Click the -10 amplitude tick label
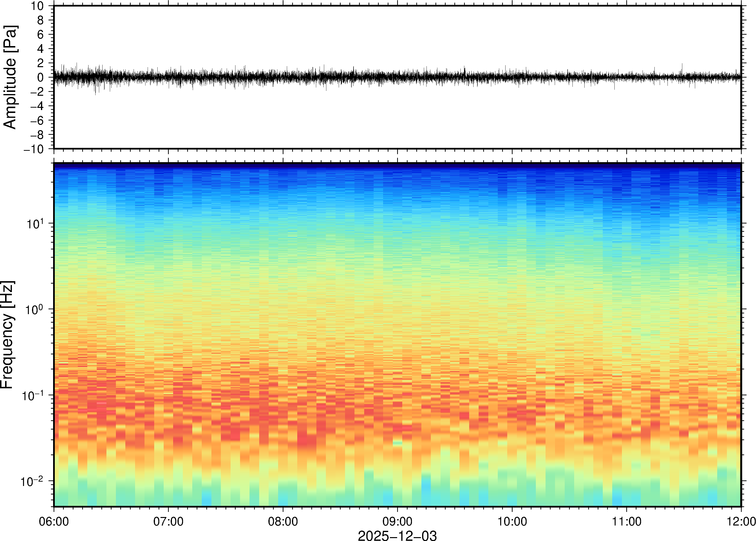The image size is (756, 541). 34,149
